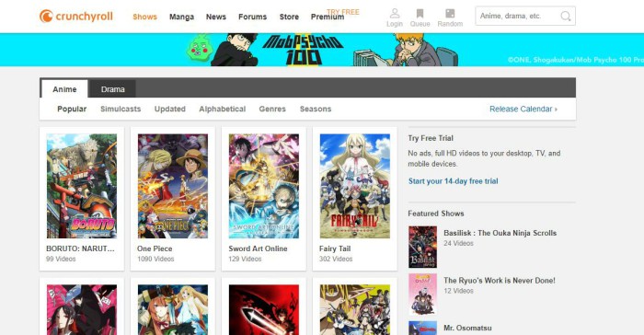Open Mr. Osomatsu featured show
The width and height of the screenshot is (644, 335).
[x=467, y=328]
